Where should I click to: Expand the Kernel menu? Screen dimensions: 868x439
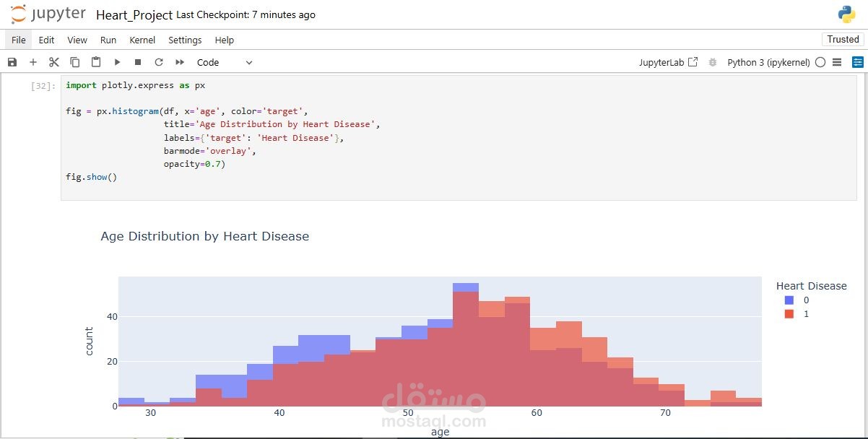click(142, 40)
